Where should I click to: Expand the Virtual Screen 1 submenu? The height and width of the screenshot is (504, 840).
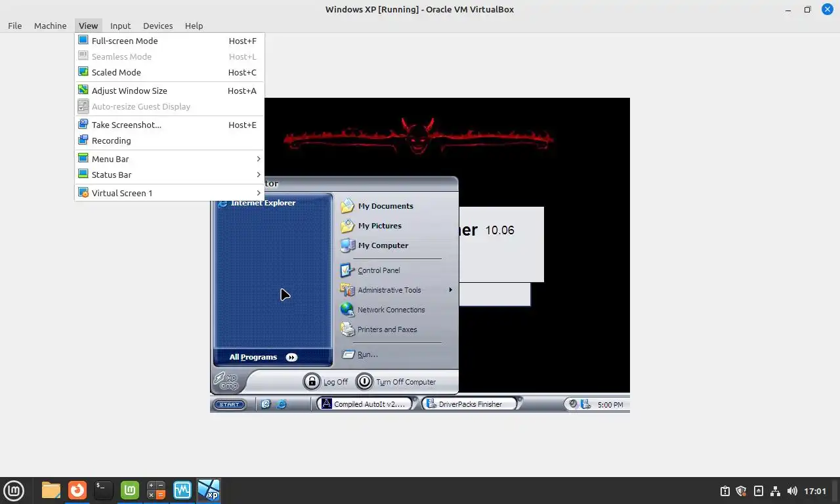click(x=169, y=193)
